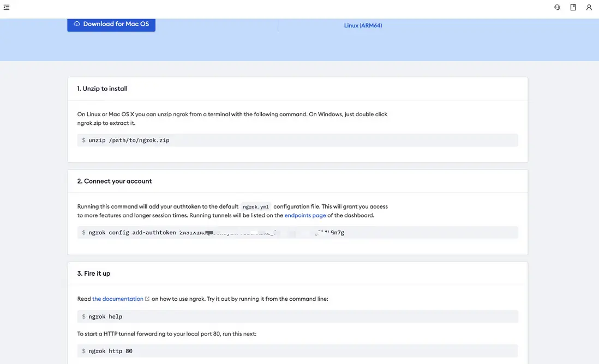Choose the Linux (ARM64) download link

[x=363, y=26]
